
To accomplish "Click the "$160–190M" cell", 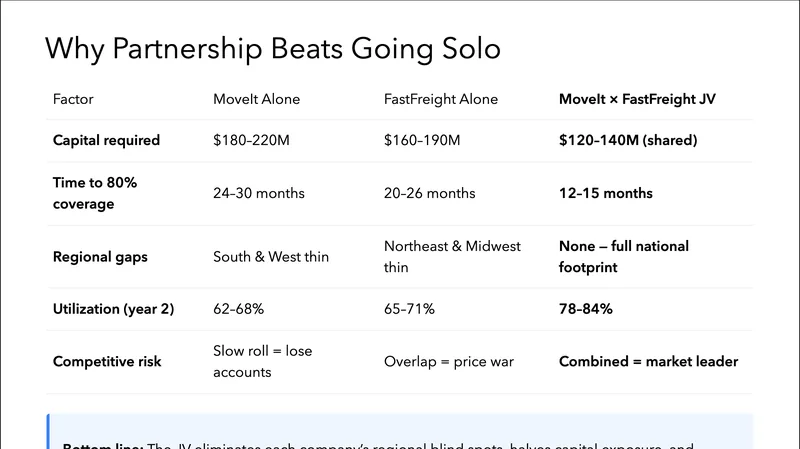I will tap(422, 141).
